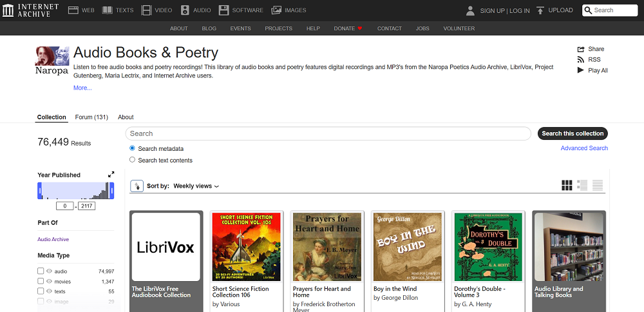Image resolution: width=644 pixels, height=312 pixels.
Task: Check the movies media type checkbox
Action: [40, 281]
